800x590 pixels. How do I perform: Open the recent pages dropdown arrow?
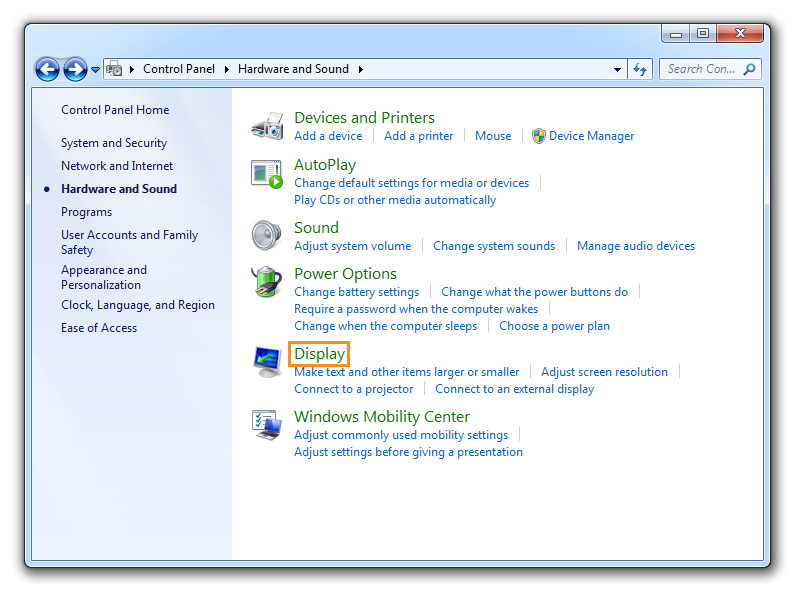[x=95, y=70]
